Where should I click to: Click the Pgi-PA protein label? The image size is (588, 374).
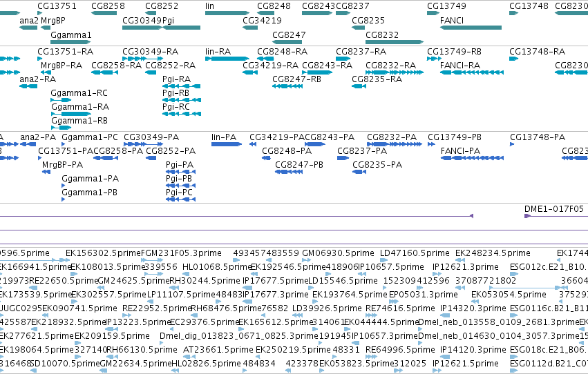180,165
